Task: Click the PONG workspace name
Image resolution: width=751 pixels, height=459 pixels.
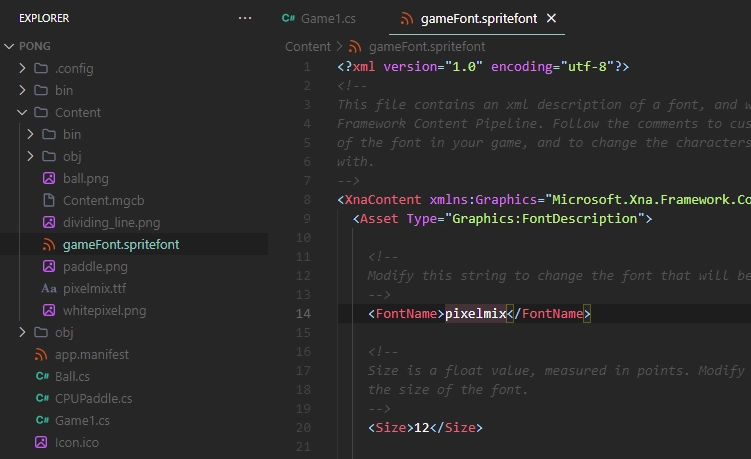Action: 34,46
